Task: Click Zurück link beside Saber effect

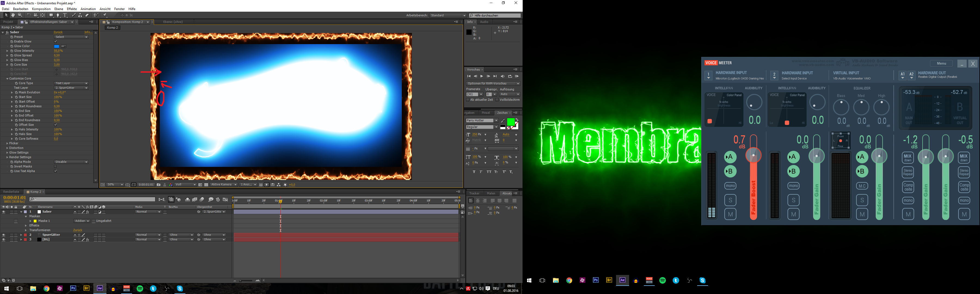Action: point(58,32)
